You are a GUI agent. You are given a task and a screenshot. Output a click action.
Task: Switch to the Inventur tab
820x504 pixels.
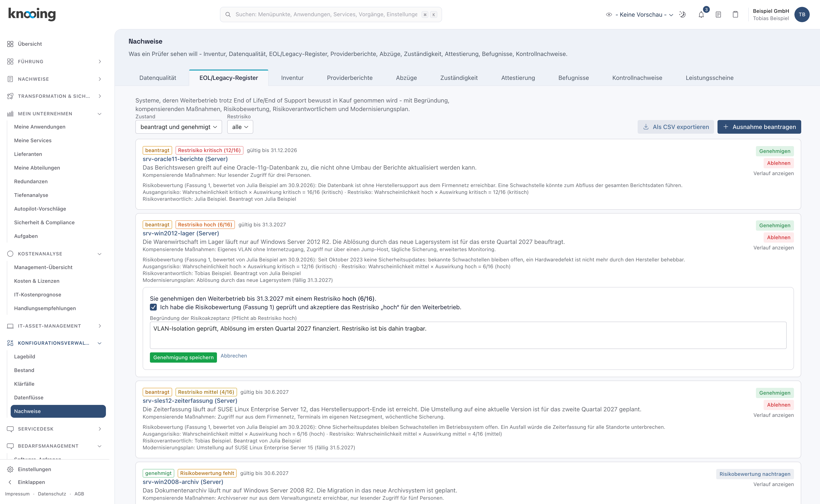point(292,78)
